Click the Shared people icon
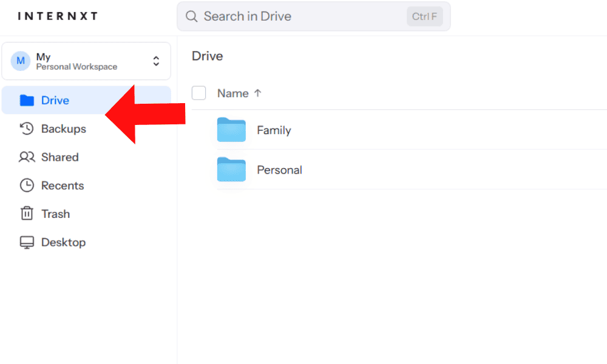Image resolution: width=607 pixels, height=364 pixels. (x=27, y=157)
